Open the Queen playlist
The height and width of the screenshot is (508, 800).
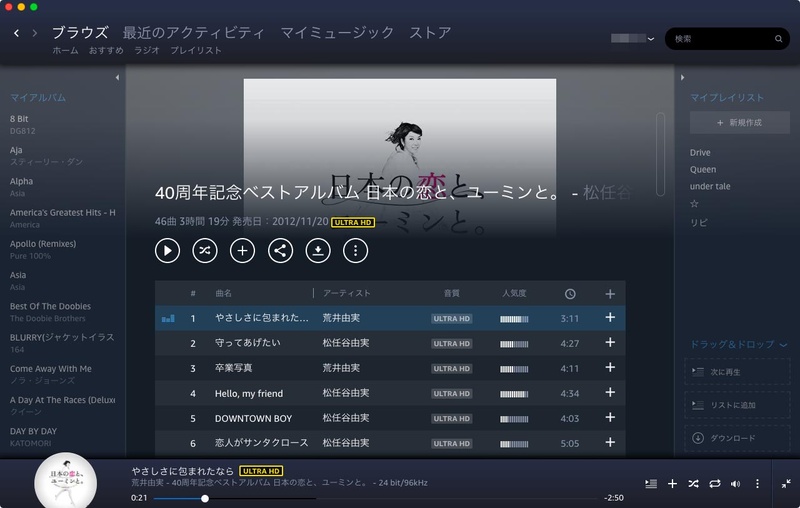[703, 169]
